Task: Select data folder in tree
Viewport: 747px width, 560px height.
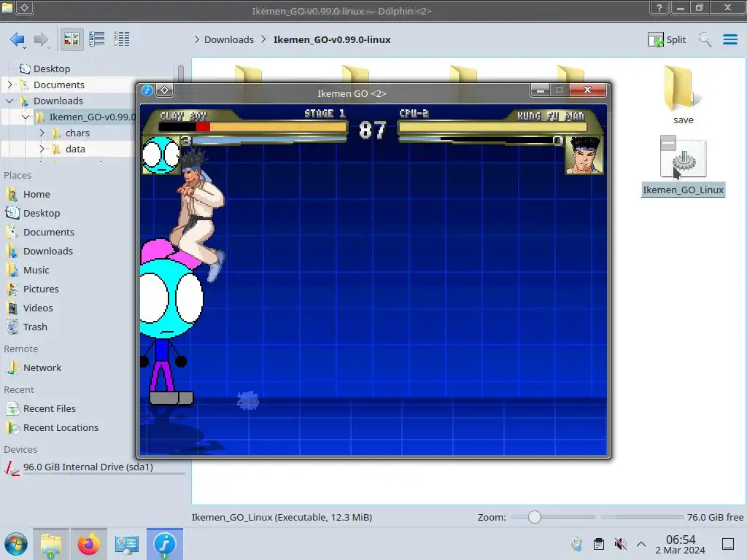Action: [68, 149]
